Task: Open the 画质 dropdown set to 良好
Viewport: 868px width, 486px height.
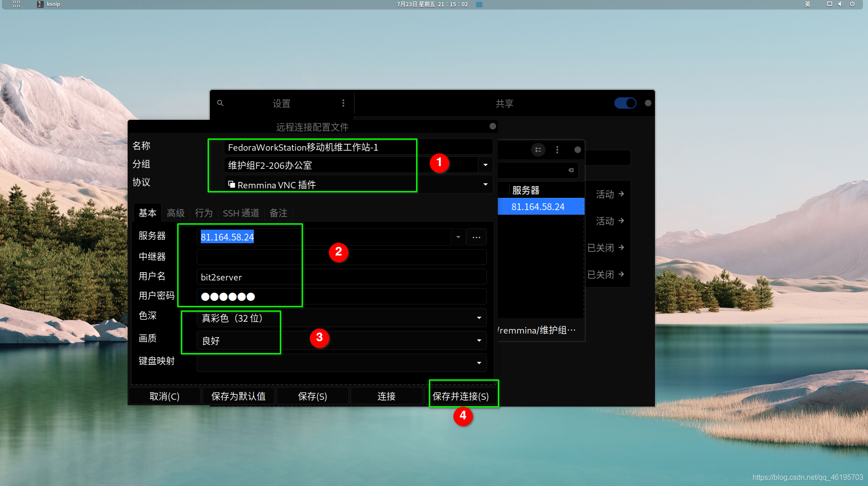Action: coord(342,340)
